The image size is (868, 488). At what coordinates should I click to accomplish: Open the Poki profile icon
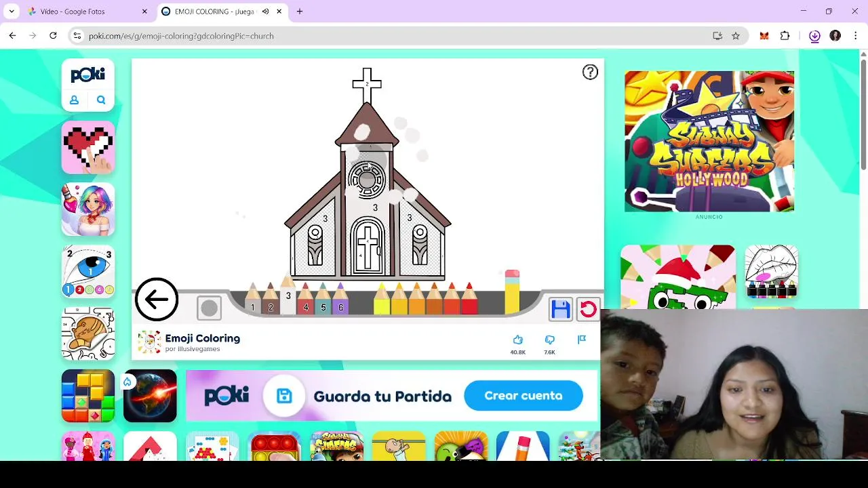click(75, 100)
